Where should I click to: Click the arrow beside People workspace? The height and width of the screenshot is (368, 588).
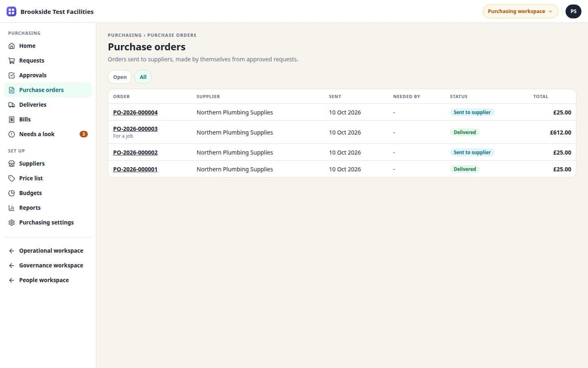11,280
